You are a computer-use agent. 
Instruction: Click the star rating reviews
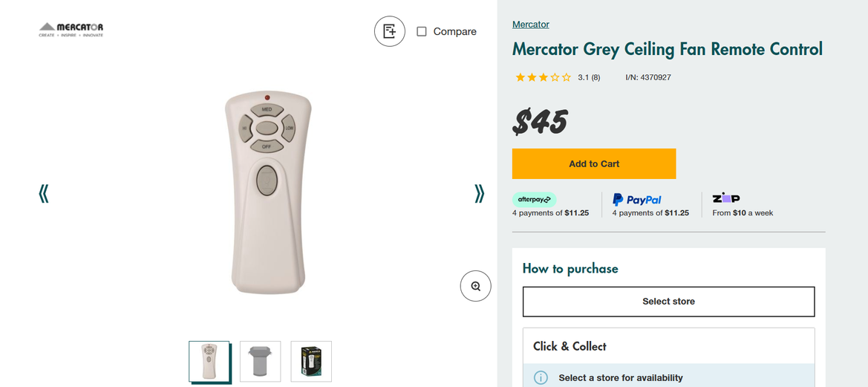pyautogui.click(x=544, y=77)
